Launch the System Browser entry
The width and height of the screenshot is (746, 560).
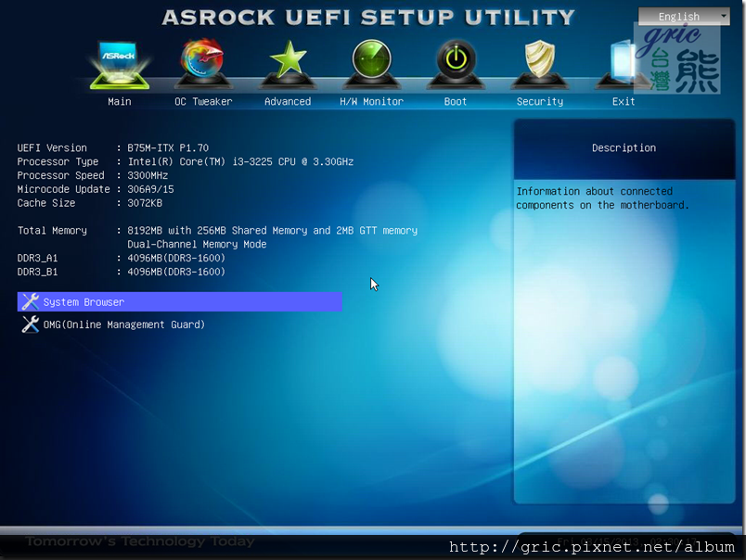click(180, 302)
